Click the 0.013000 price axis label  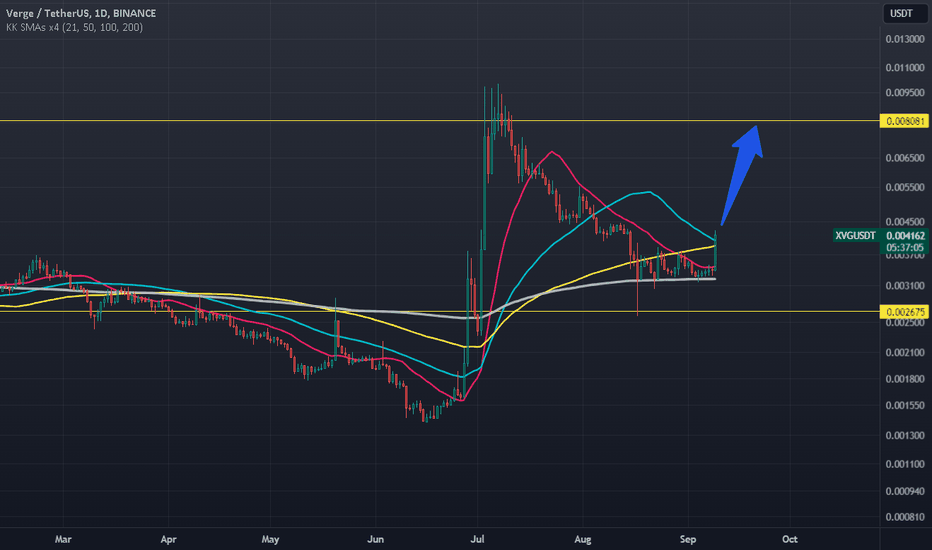905,39
